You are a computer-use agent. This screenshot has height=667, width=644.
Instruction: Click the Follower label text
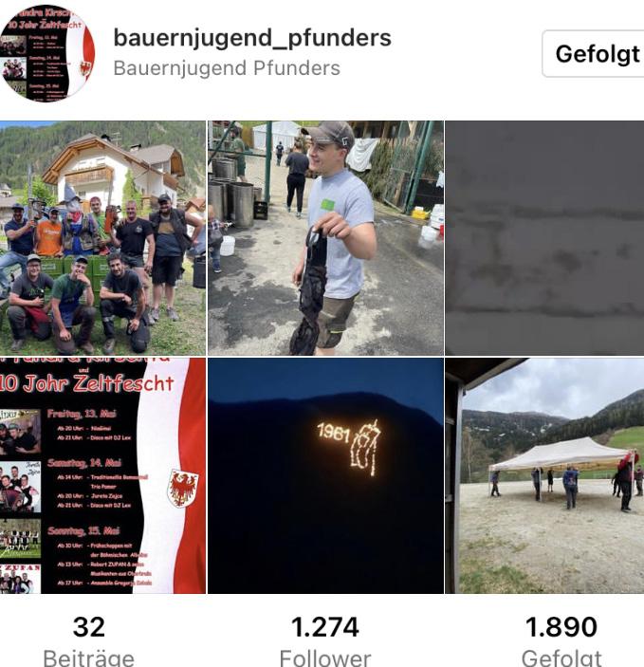tap(325, 658)
